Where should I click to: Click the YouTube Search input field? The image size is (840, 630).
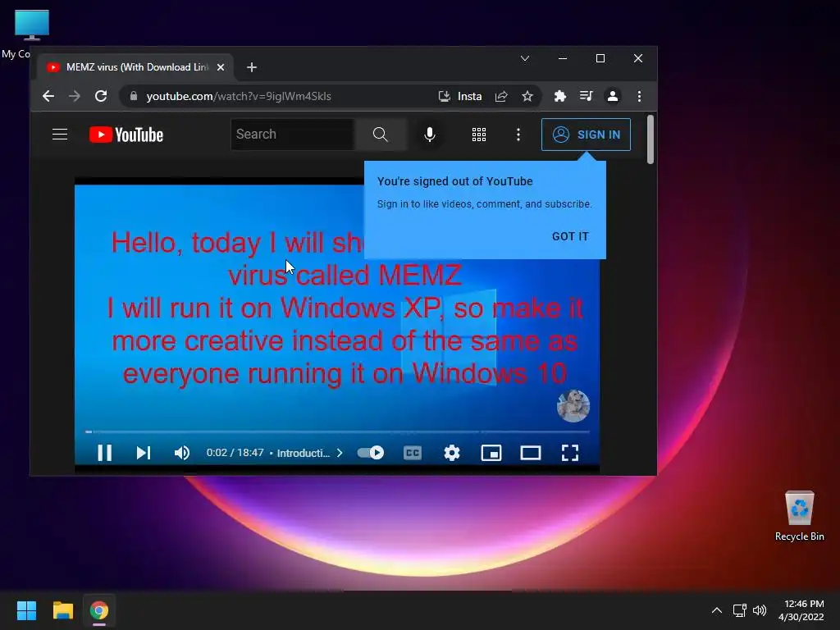pyautogui.click(x=293, y=135)
